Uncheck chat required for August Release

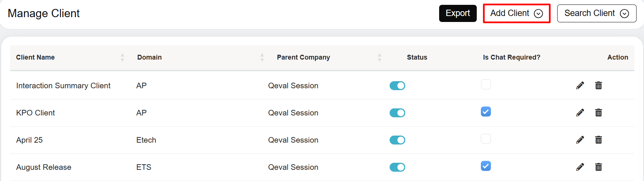[x=486, y=166]
